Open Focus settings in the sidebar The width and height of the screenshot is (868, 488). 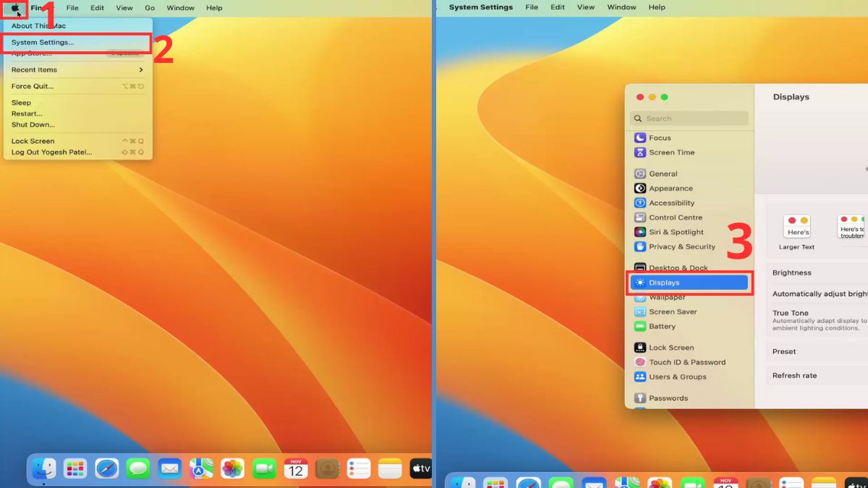659,138
